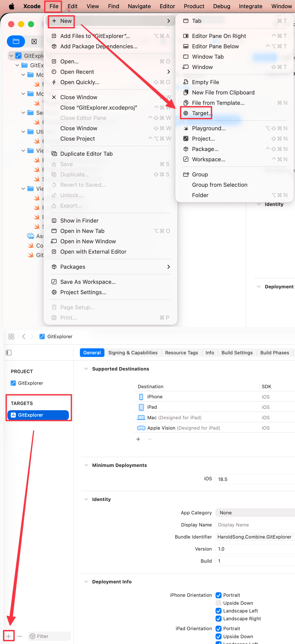Click the Assets catalog icon in navigator
The image size is (295, 644).
pos(30,236)
